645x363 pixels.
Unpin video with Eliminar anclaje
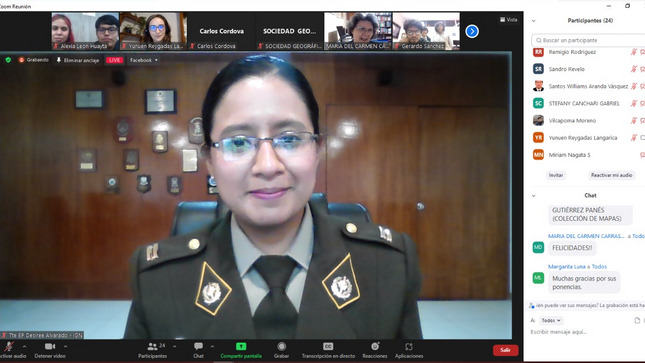click(x=78, y=60)
